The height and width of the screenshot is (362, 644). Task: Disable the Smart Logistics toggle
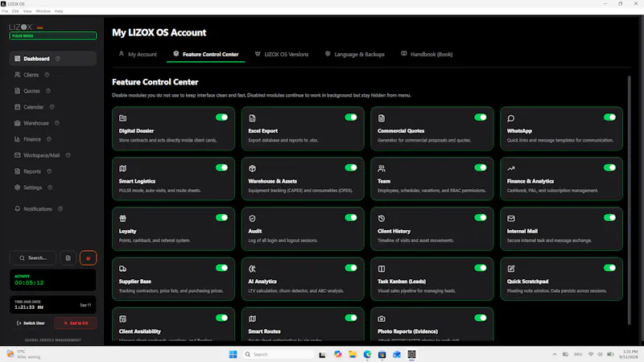pyautogui.click(x=222, y=167)
